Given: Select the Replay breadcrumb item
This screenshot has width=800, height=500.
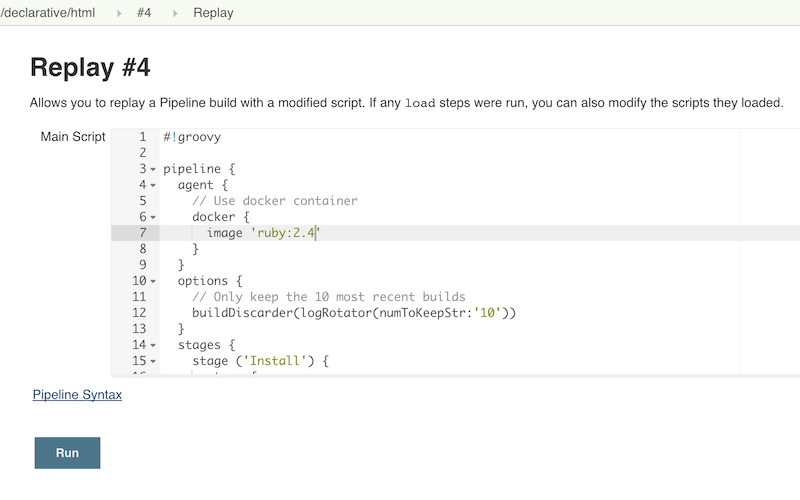Looking at the screenshot, I should (x=213, y=13).
